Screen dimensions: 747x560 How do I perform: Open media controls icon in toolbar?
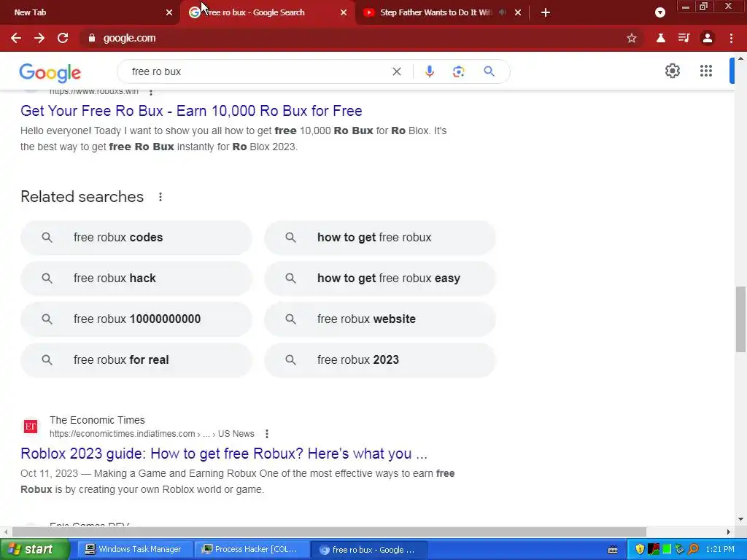click(x=684, y=38)
